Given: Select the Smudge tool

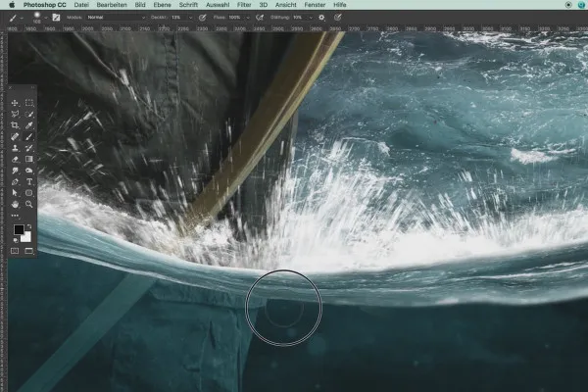Looking at the screenshot, I should [x=15, y=171].
